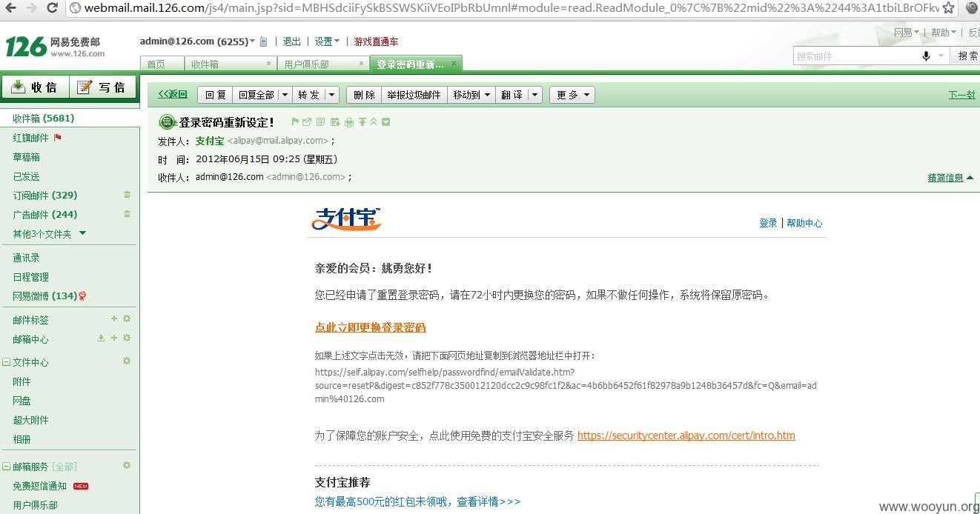Open 草稿箱 drafts folder
The image size is (980, 514).
[x=26, y=157]
